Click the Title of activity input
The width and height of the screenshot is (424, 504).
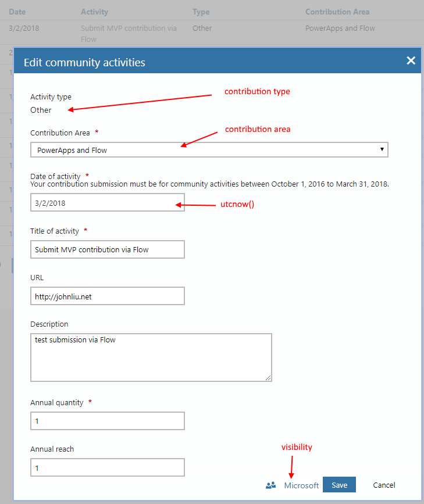click(x=107, y=249)
